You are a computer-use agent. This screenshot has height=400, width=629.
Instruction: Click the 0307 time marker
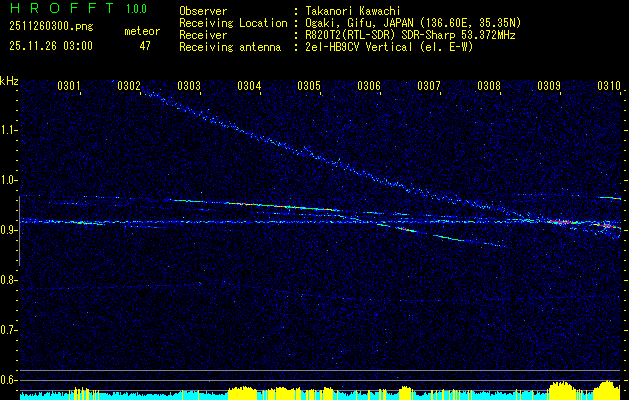coord(429,85)
